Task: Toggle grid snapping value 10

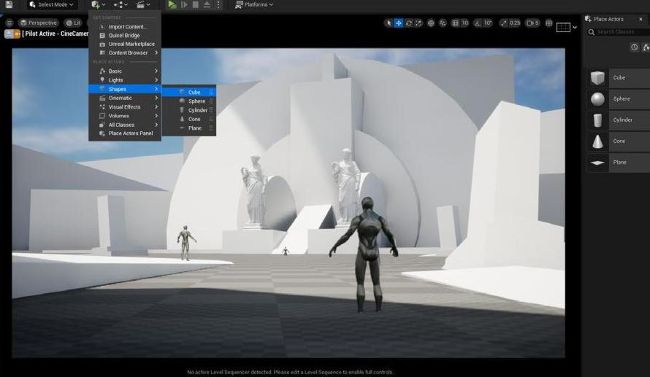Action: pos(461,23)
